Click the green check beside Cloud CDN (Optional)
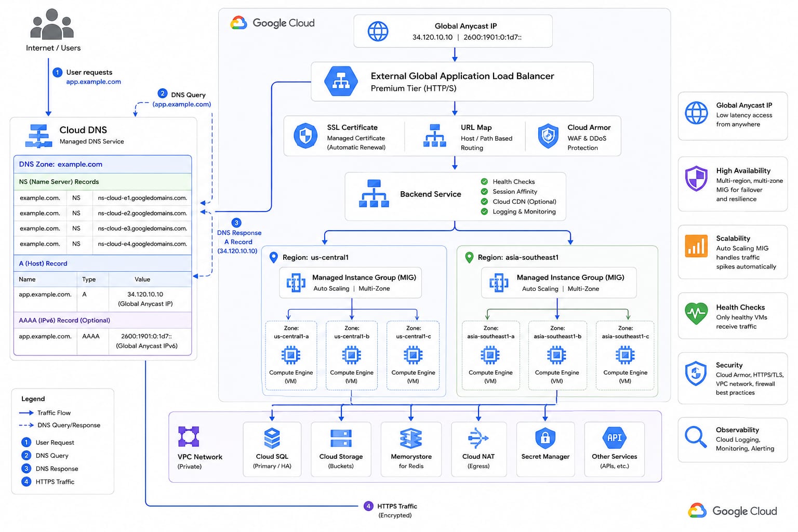 coord(484,202)
